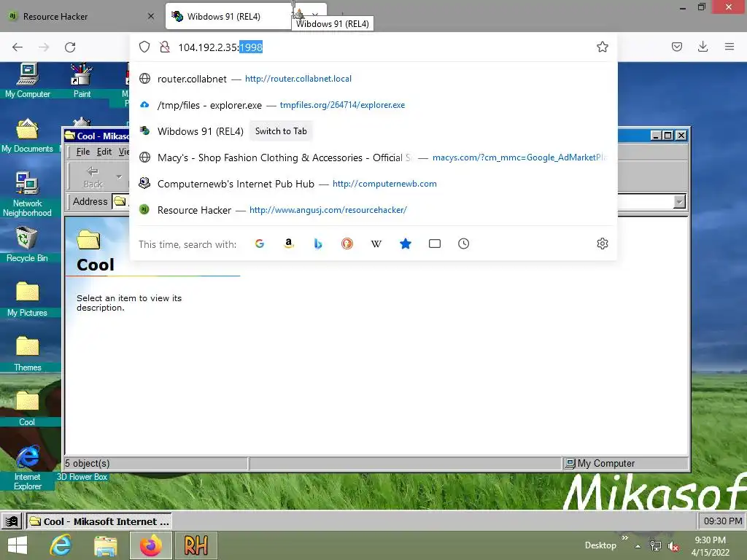Open Themes folder on desktop
The width and height of the screenshot is (747, 560).
pyautogui.click(x=27, y=354)
